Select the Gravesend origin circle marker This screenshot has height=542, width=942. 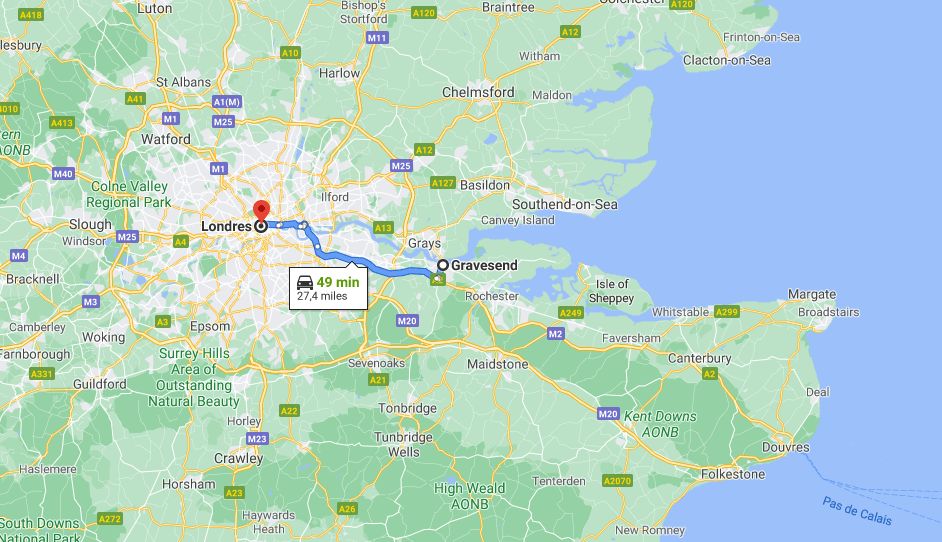coord(443,265)
